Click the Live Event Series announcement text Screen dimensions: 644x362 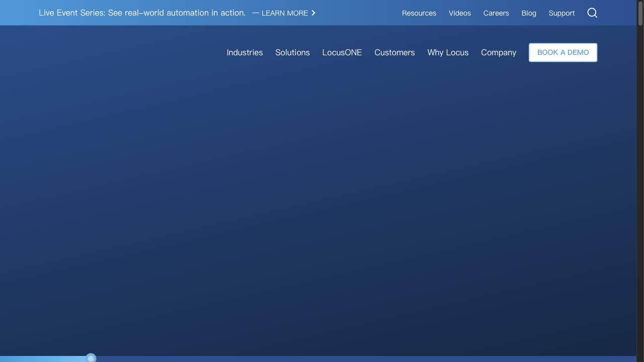pyautogui.click(x=142, y=13)
